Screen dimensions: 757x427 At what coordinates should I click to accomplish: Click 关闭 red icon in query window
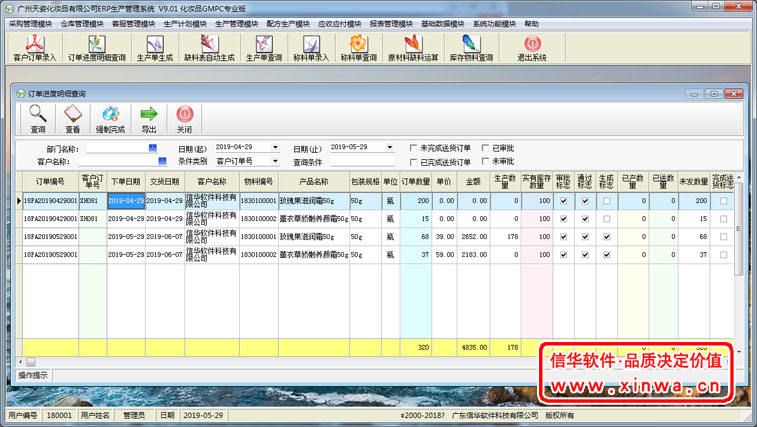click(x=184, y=119)
